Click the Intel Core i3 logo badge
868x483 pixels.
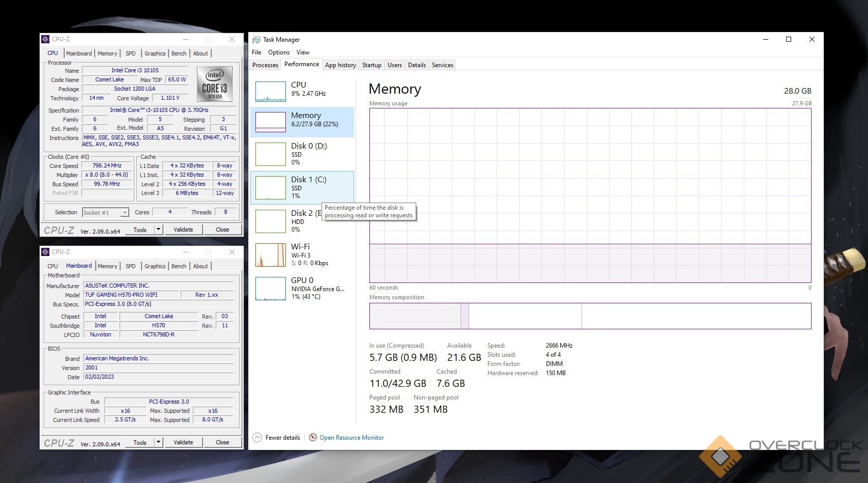(214, 84)
